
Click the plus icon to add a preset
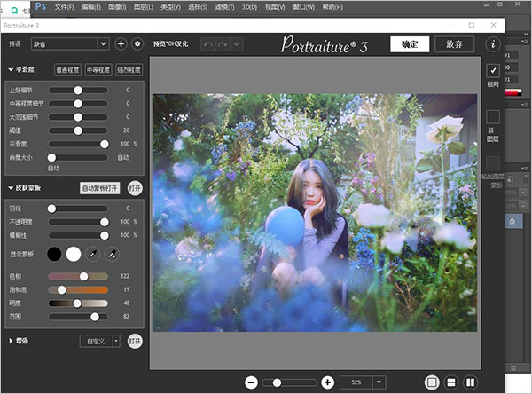[121, 43]
